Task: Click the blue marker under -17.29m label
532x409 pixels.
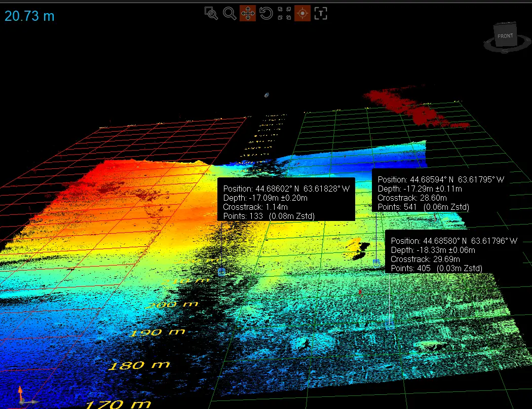Action: pyautogui.click(x=376, y=262)
